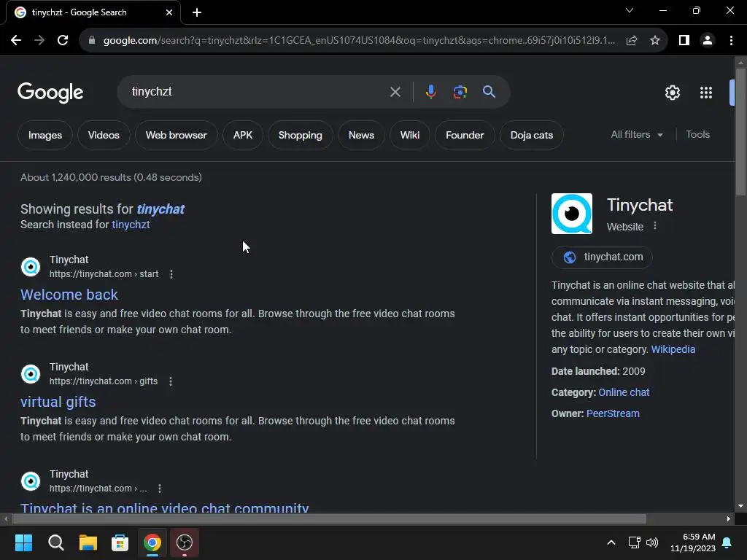This screenshot has width=747, height=560.
Task: Switch to Shopping results
Action: pyautogui.click(x=300, y=135)
